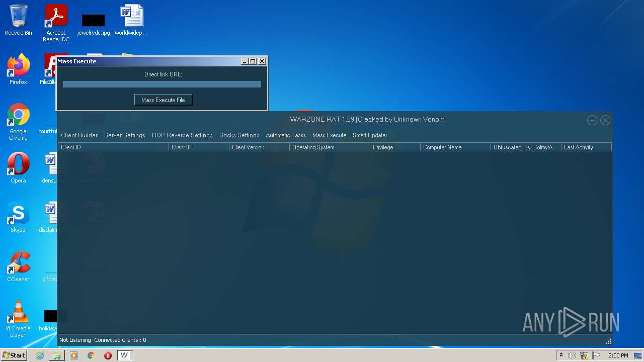Open the Mass Execute menu item

tap(329, 135)
